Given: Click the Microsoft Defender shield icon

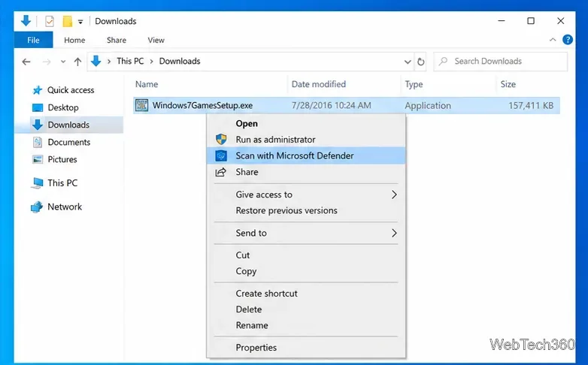Looking at the screenshot, I should click(221, 155).
